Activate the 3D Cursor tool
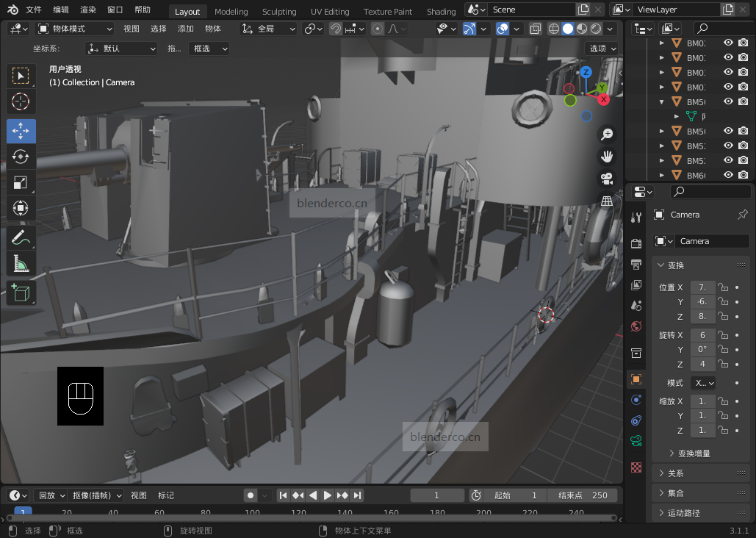The height and width of the screenshot is (538, 756). tap(21, 101)
